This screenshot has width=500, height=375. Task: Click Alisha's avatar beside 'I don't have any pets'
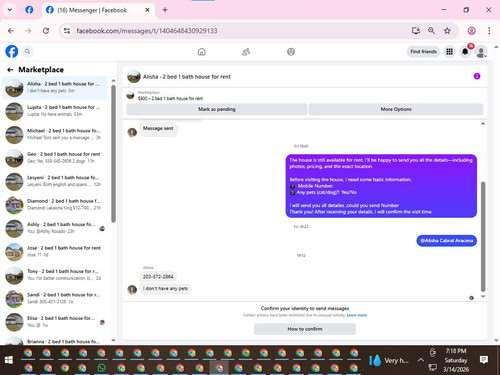tap(132, 289)
